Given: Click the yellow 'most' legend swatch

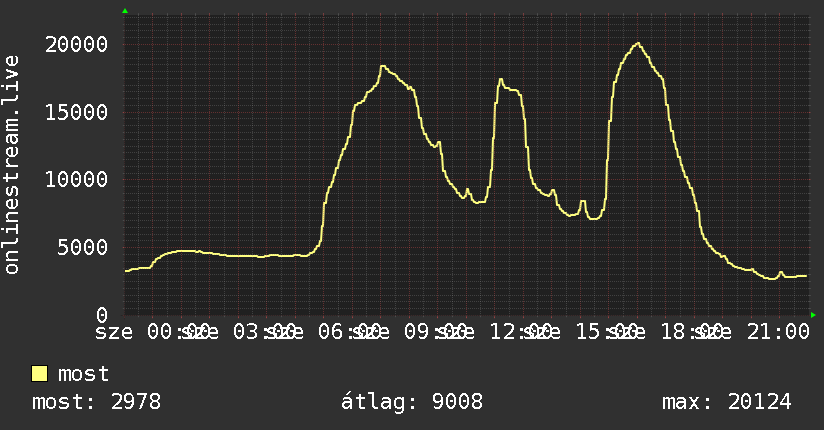Looking at the screenshot, I should pos(39,374).
